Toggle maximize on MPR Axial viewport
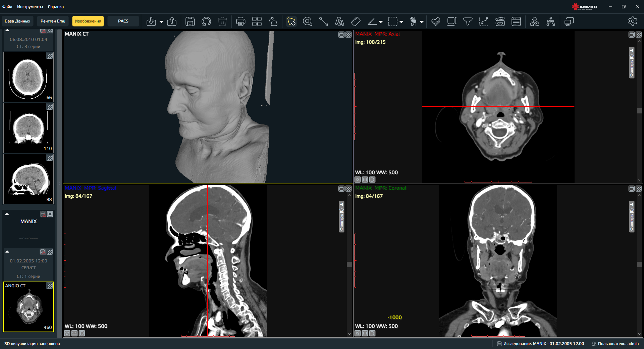 (632, 35)
